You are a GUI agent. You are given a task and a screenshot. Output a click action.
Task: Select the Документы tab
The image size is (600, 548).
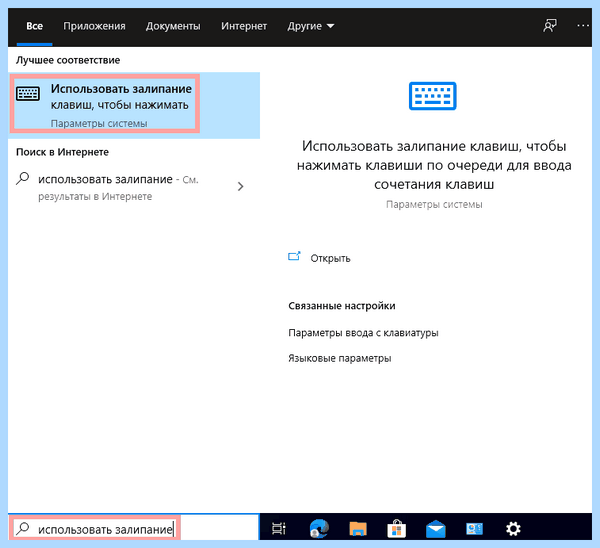(173, 26)
